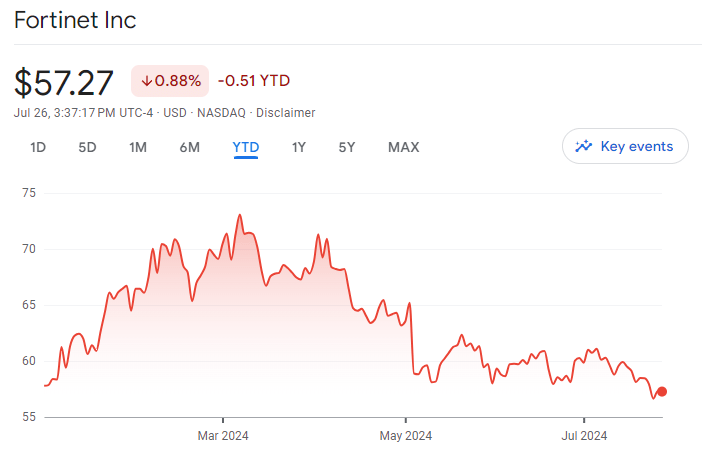The image size is (702, 456).
Task: Click the red down-arrow percent badge
Action: (170, 80)
